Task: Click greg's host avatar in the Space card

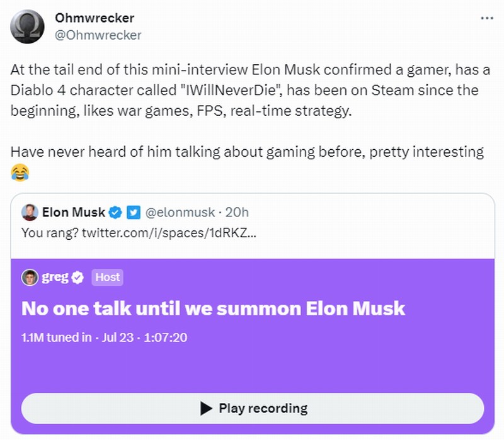Action: click(30, 277)
